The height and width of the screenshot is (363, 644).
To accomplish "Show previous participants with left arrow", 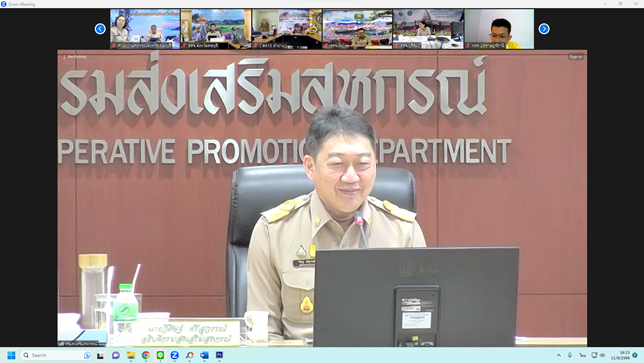I will 100,29.
